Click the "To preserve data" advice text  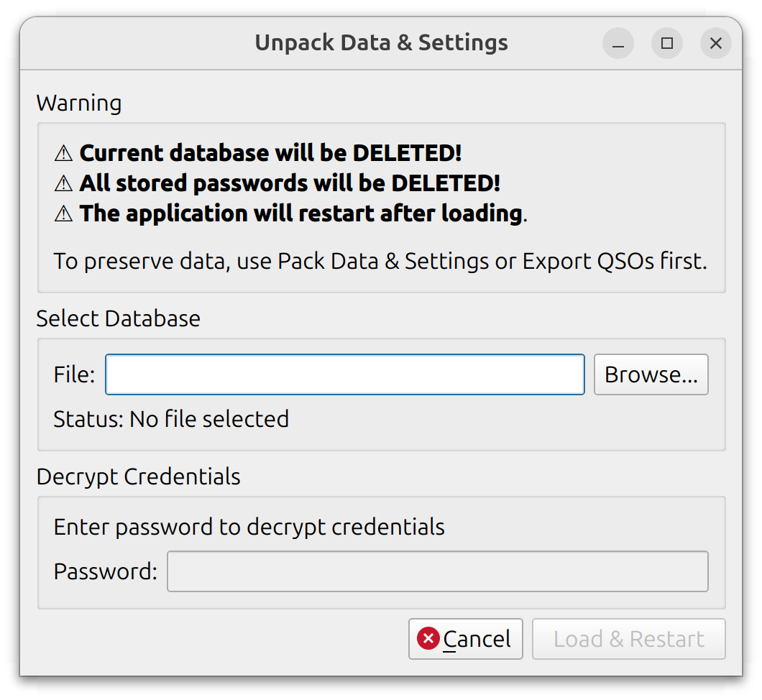[380, 261]
